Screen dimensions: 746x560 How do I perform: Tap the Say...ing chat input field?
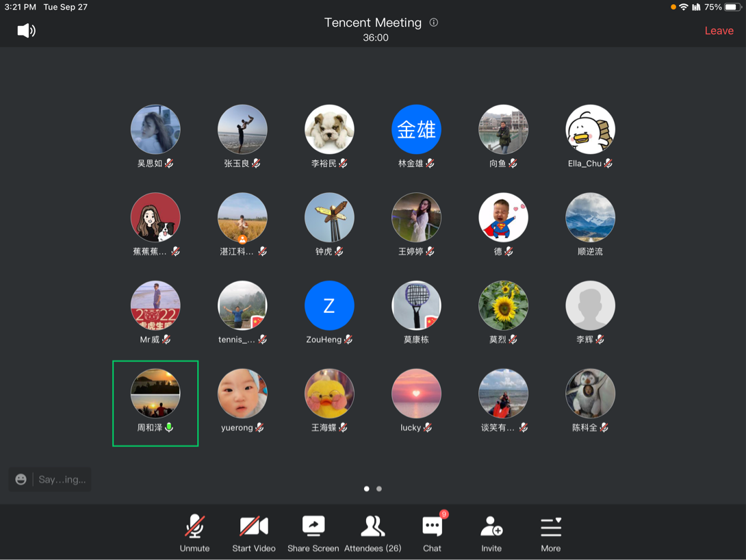(x=62, y=480)
